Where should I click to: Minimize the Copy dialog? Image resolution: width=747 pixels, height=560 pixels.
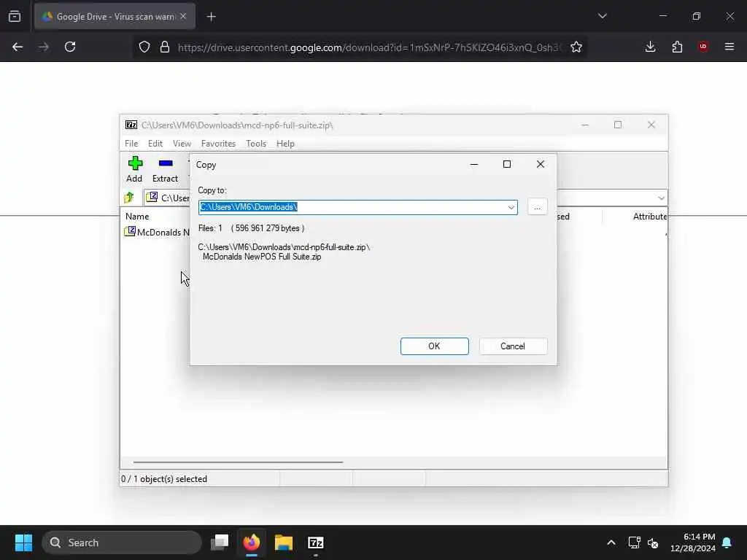[474, 164]
